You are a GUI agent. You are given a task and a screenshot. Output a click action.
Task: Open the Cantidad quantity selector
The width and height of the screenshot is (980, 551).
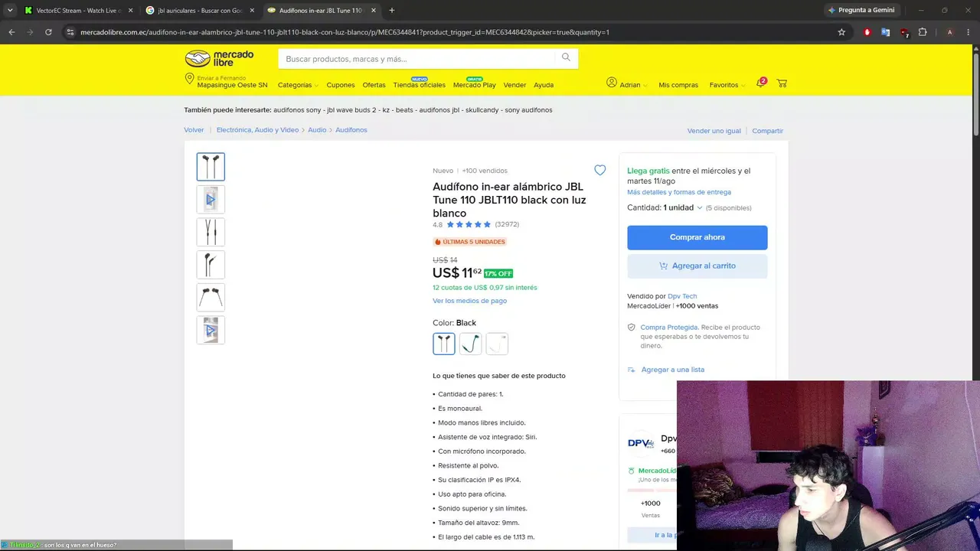click(683, 207)
